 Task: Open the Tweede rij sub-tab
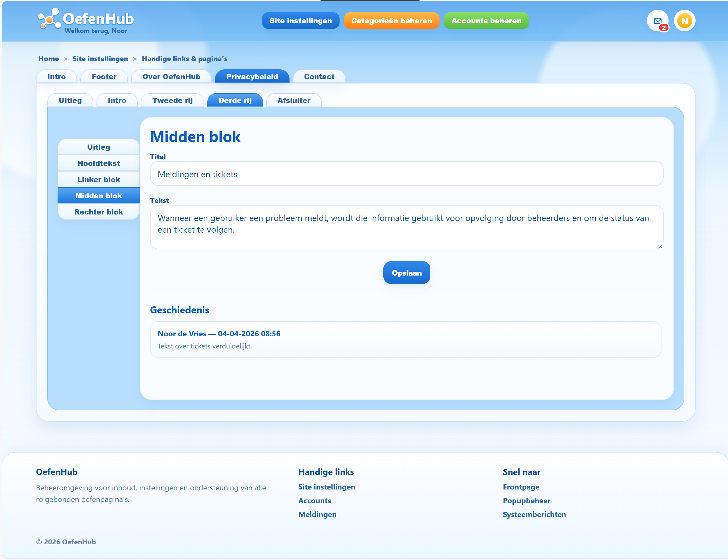pyautogui.click(x=172, y=100)
